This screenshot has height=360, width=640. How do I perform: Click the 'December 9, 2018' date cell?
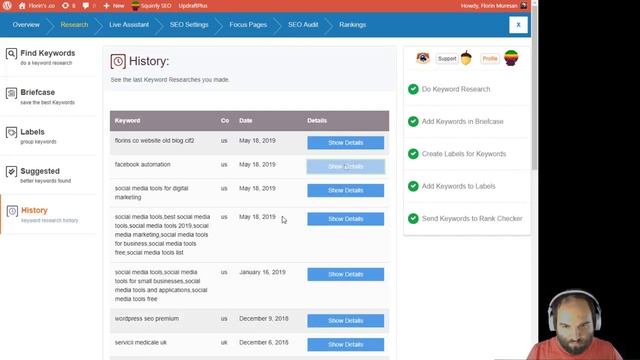coord(264,318)
